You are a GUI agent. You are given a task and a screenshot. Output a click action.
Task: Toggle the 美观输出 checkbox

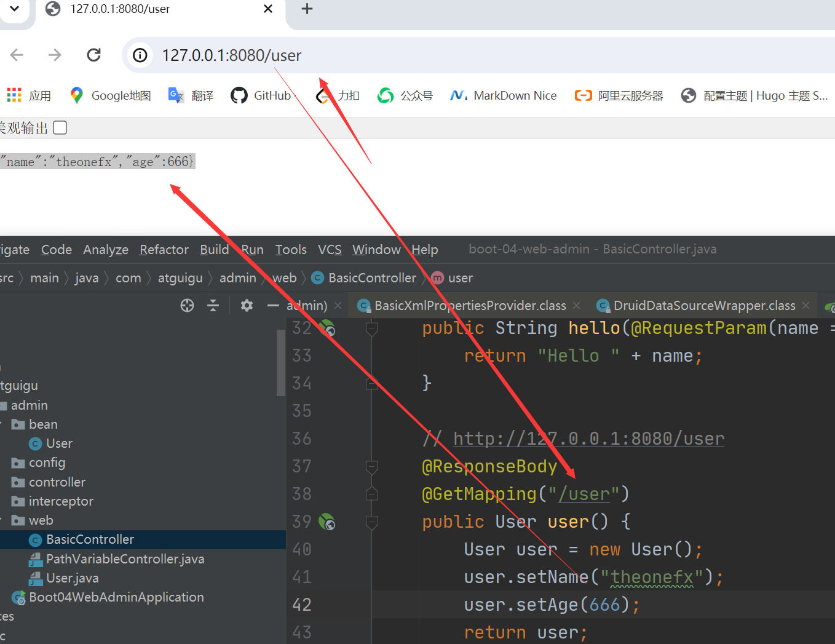click(x=60, y=128)
